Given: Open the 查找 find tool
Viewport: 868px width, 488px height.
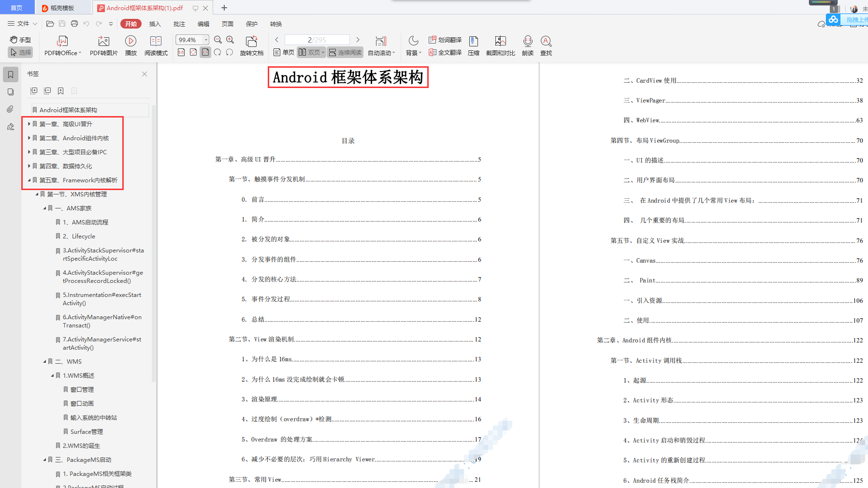Looking at the screenshot, I should [546, 46].
